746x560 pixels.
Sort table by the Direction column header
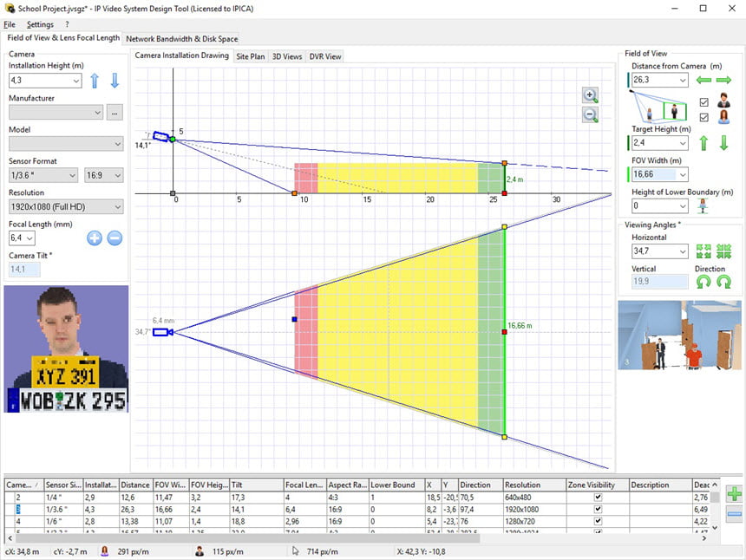click(481, 485)
